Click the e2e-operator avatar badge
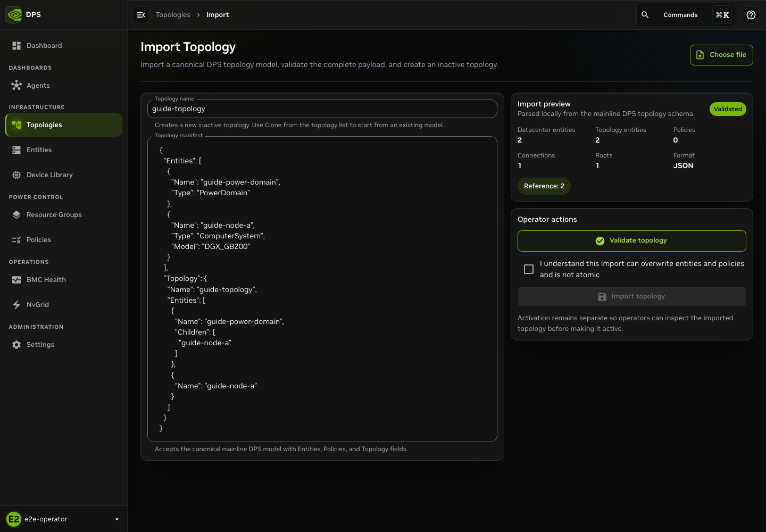766x532 pixels. pyautogui.click(x=13, y=519)
